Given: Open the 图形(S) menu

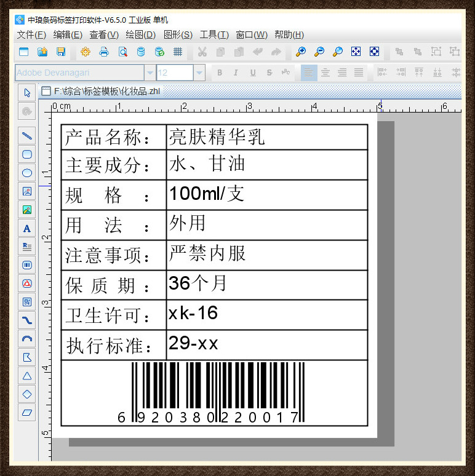Looking at the screenshot, I should coord(178,35).
